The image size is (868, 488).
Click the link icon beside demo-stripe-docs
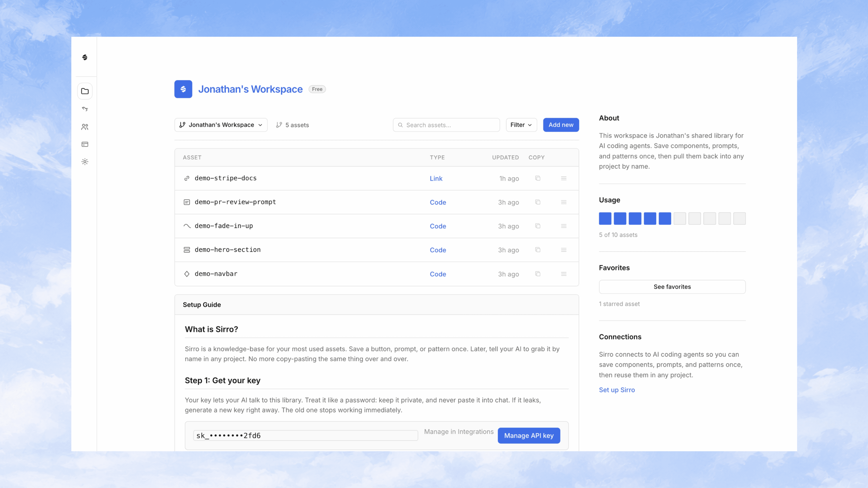187,178
